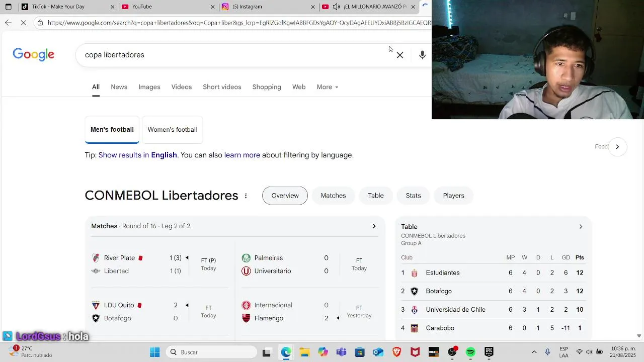644x362 pixels.
Task: Open Microsoft Teams from the taskbar
Action: click(341, 352)
